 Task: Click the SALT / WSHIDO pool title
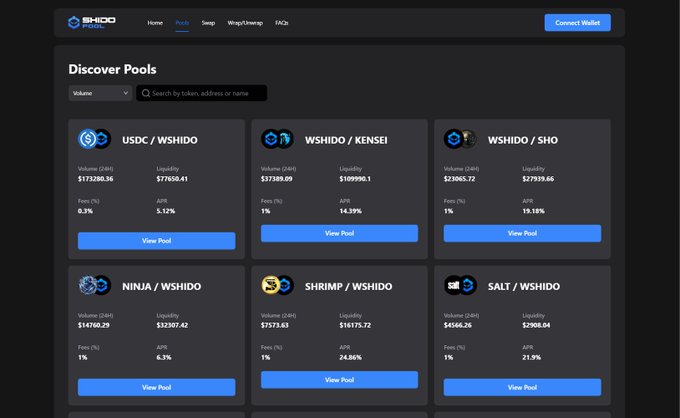(523, 287)
